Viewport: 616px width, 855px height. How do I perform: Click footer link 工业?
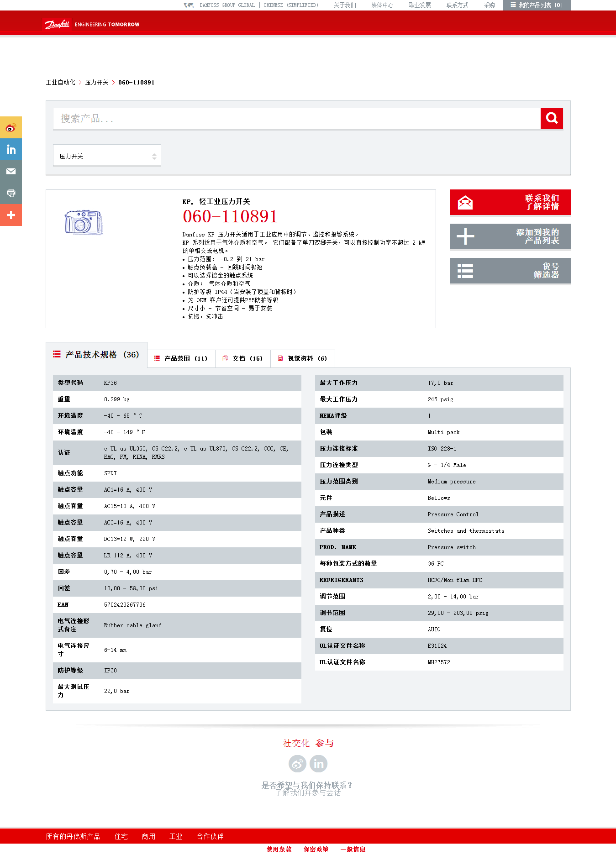(176, 836)
